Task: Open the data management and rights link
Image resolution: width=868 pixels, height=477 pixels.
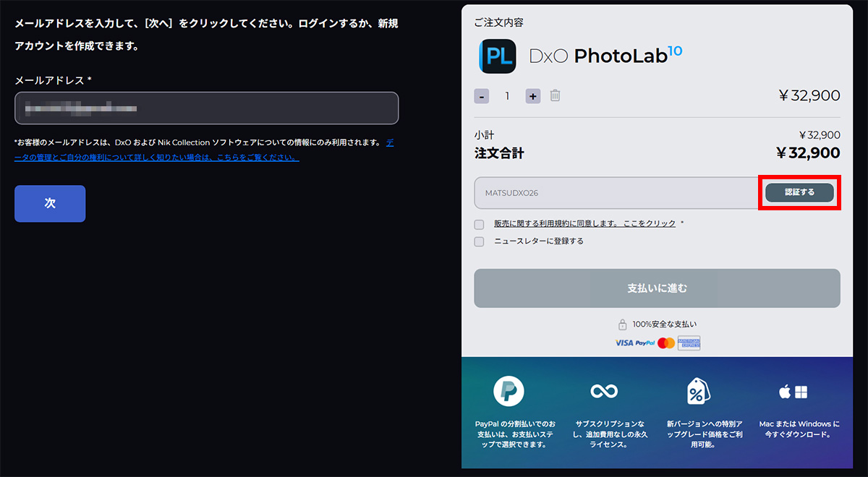Action: click(x=204, y=150)
